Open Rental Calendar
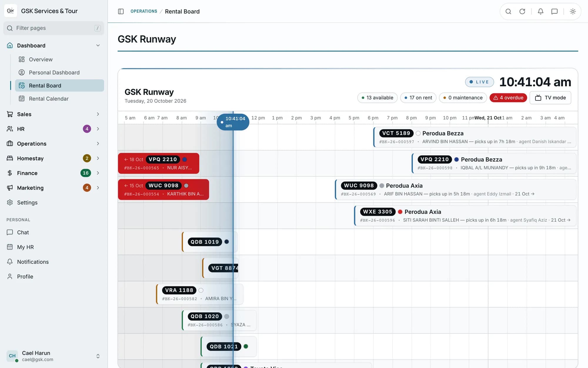Viewport: 588px width, 368px height. [x=59, y=99]
